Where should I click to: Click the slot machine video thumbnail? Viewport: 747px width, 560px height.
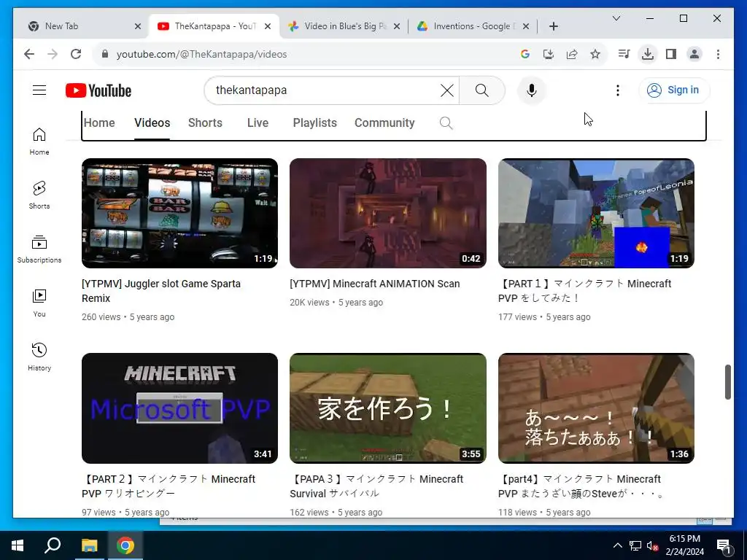[179, 214]
